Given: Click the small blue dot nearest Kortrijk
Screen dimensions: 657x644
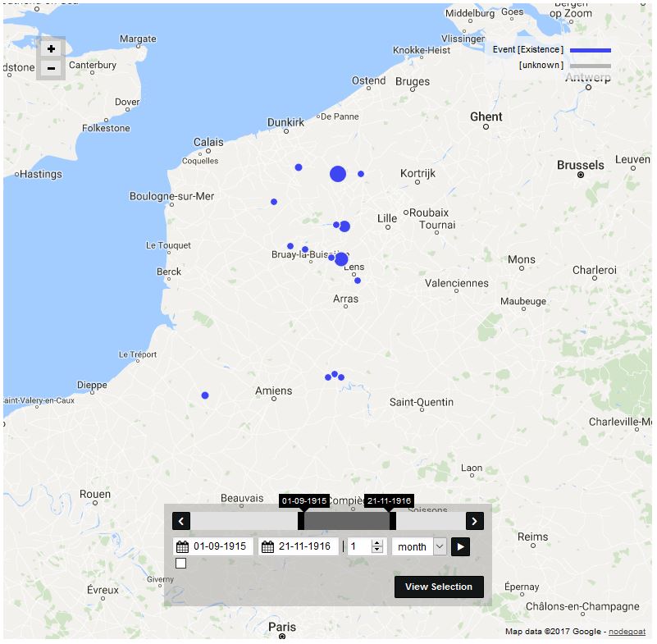Looking at the screenshot, I should [x=361, y=174].
